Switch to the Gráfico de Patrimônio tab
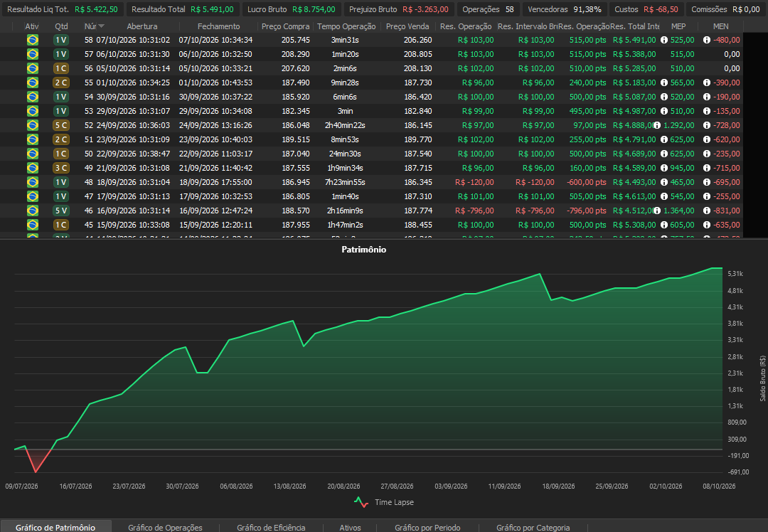Viewport: 768px width, 532px height. click(x=55, y=527)
